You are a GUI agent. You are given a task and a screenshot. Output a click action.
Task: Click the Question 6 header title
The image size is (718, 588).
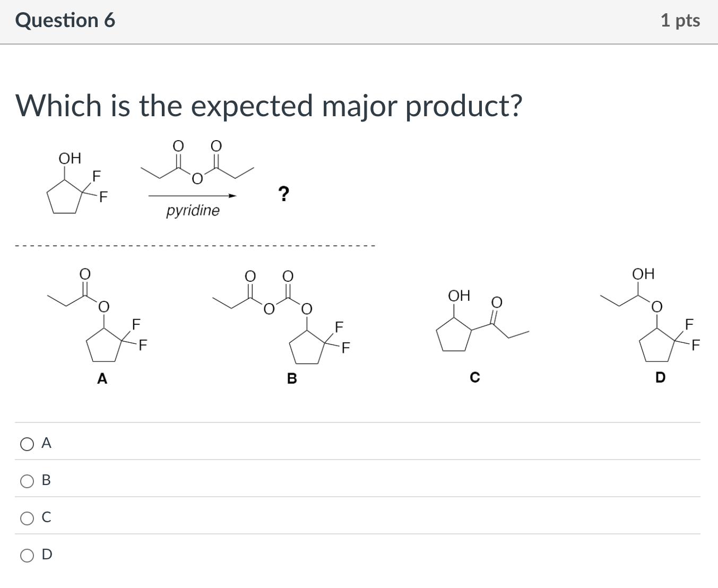point(65,20)
